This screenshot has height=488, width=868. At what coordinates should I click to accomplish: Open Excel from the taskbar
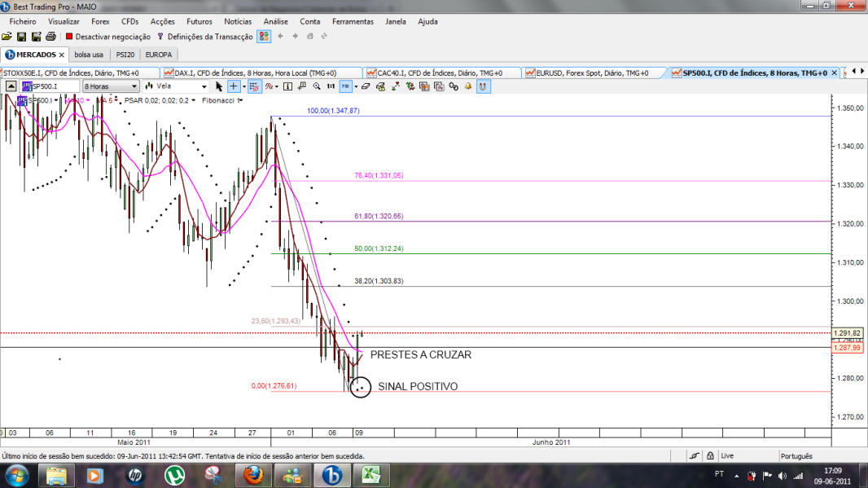(370, 475)
